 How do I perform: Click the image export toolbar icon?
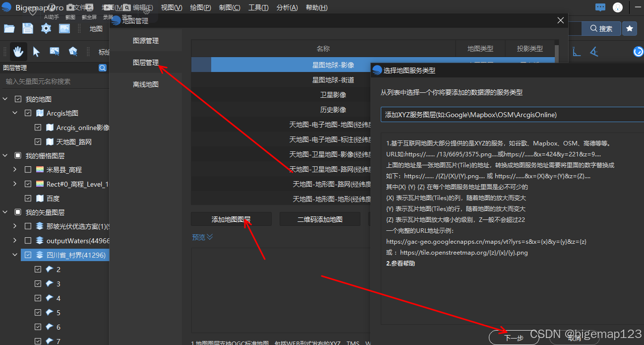(x=64, y=28)
